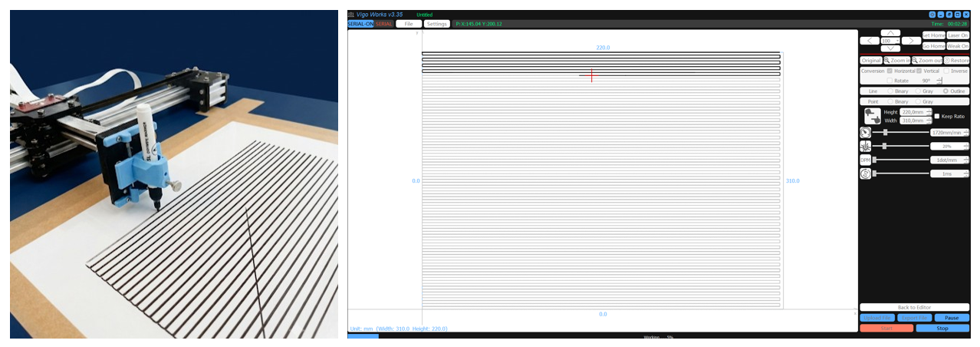Click Upload File button
The height and width of the screenshot is (347, 980).
(x=877, y=318)
